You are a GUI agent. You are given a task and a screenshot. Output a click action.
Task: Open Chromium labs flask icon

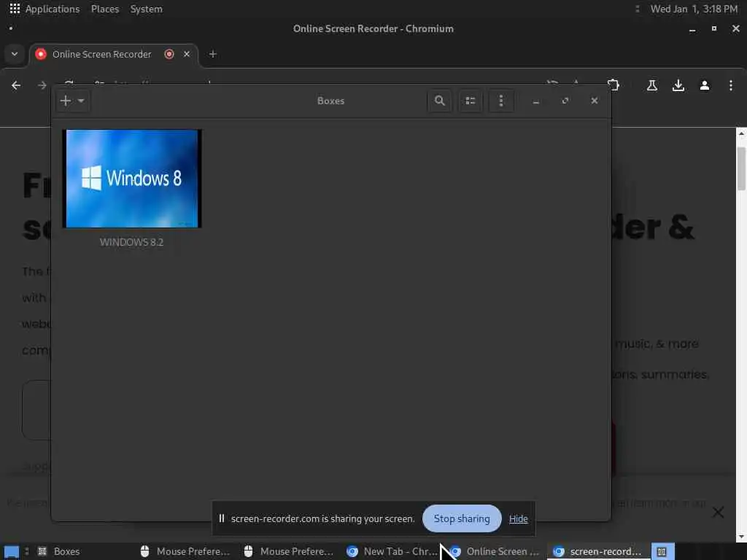(x=651, y=85)
